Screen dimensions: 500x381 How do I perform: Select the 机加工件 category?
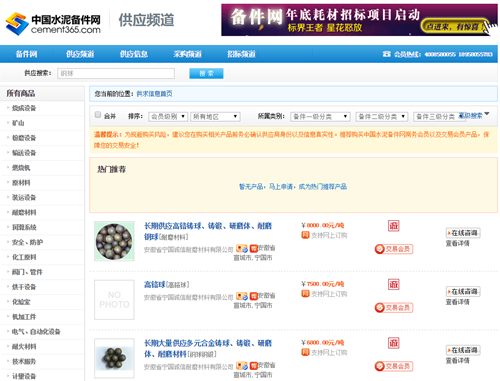(x=24, y=317)
